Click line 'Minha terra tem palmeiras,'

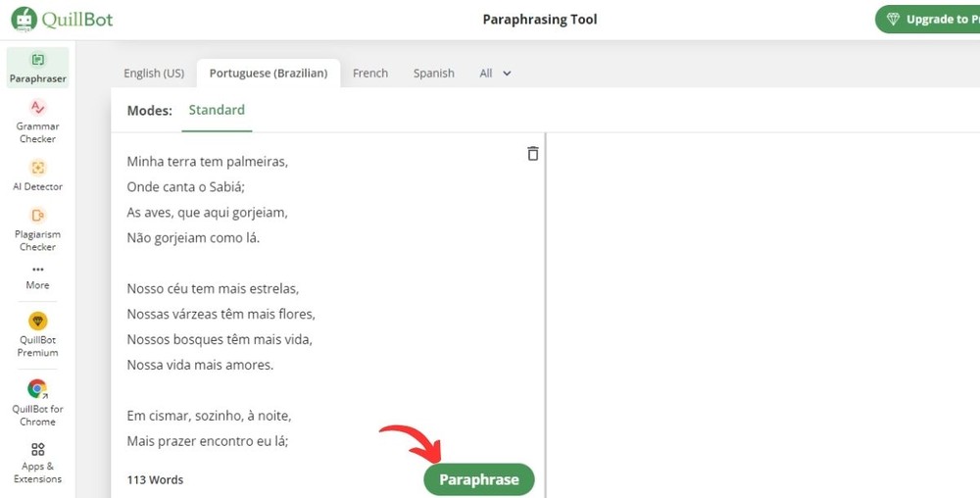[x=207, y=162]
